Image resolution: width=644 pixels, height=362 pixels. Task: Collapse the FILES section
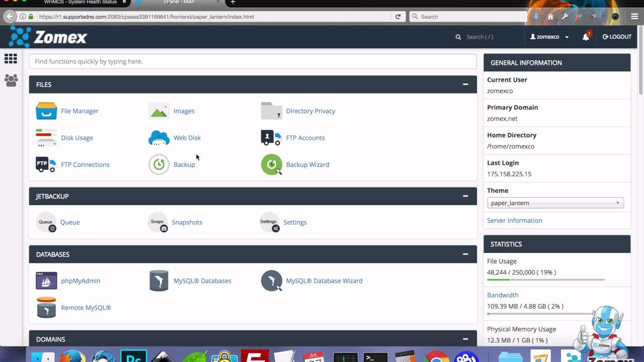point(465,84)
